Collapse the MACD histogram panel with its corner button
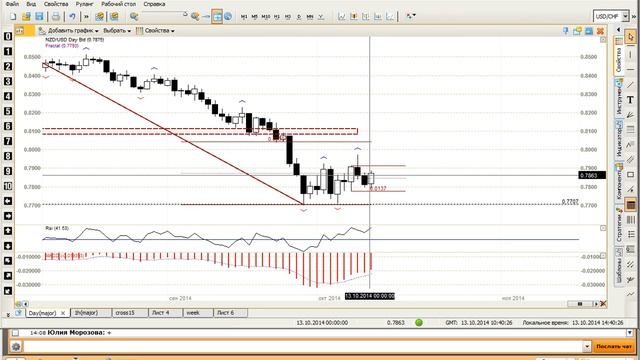640x360 pixels. coord(603,256)
